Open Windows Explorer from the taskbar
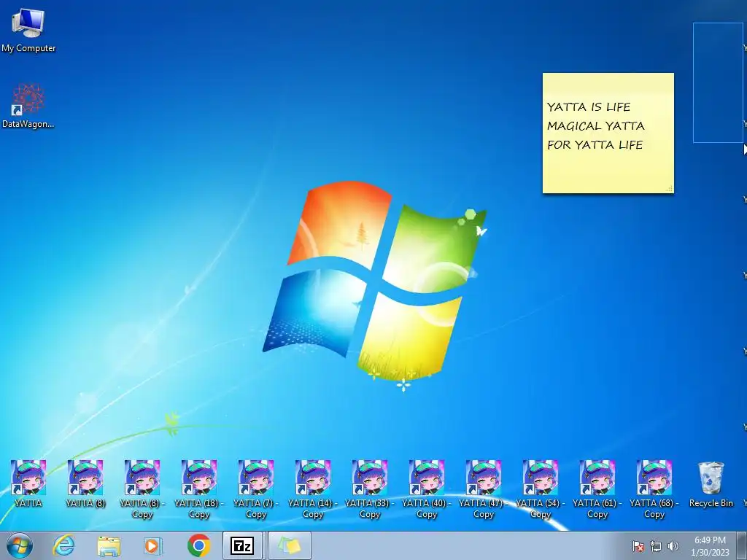Screen dimensions: 747x560 (x=109, y=545)
